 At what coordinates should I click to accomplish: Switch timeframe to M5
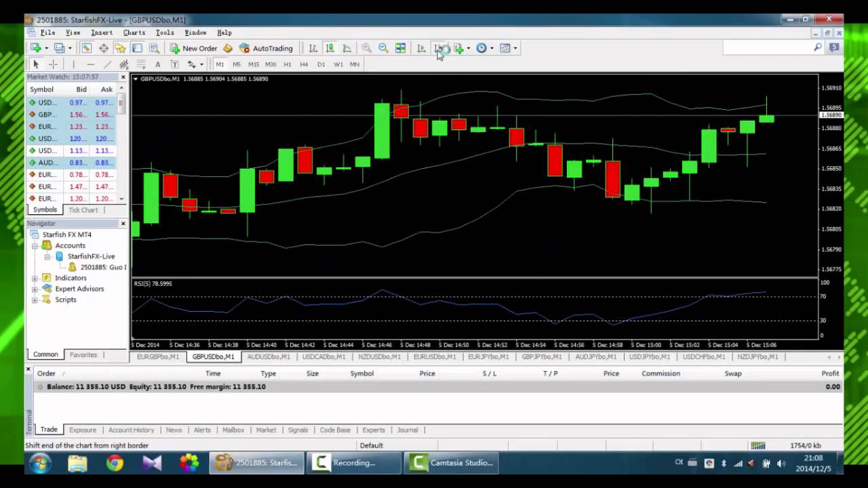point(237,64)
